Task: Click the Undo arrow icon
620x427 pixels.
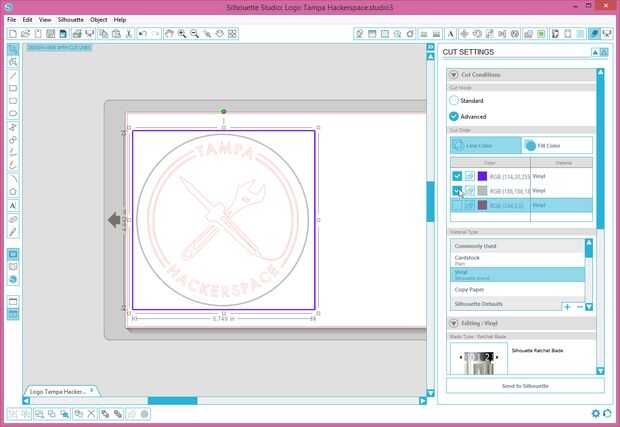Action: [x=143, y=34]
